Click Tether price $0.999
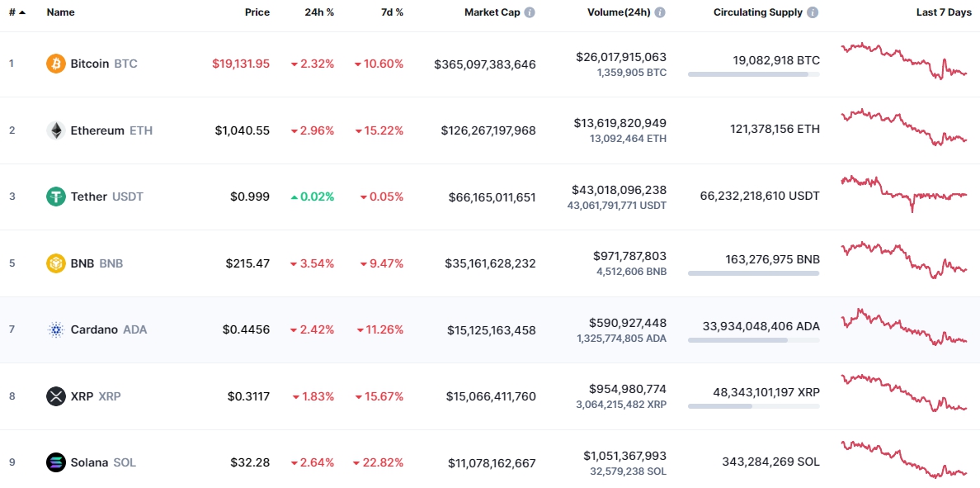The width and height of the screenshot is (980, 488). (x=250, y=197)
